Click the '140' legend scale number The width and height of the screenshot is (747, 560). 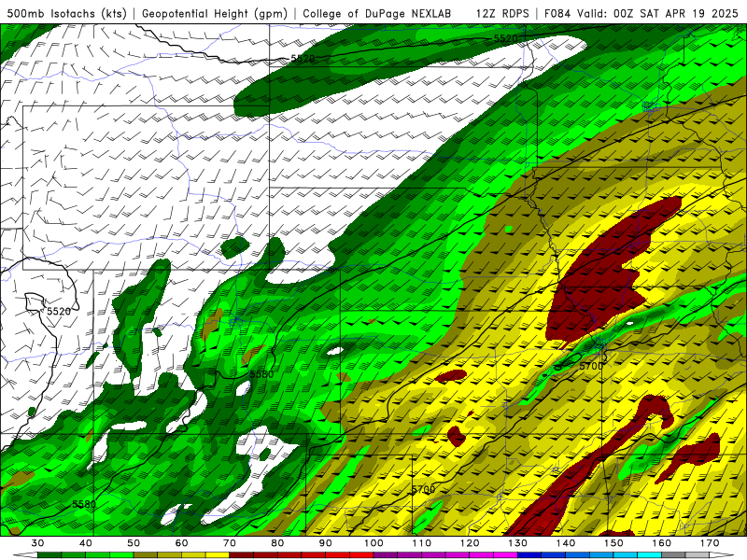point(566,543)
